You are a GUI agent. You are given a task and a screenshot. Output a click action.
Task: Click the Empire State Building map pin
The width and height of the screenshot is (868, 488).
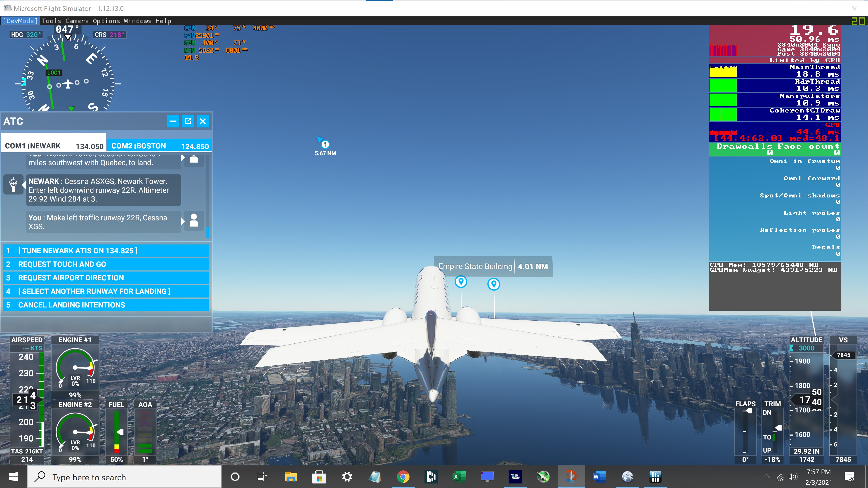click(x=461, y=282)
